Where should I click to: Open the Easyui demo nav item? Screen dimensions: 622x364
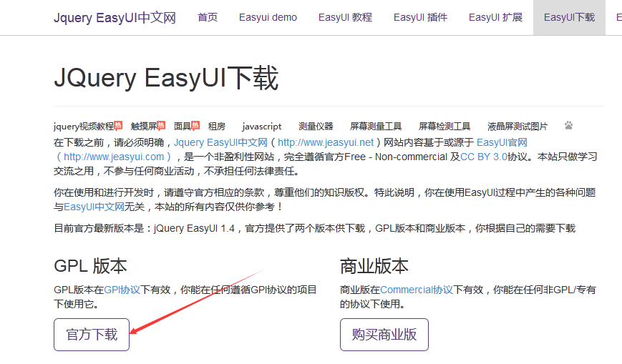pos(268,17)
